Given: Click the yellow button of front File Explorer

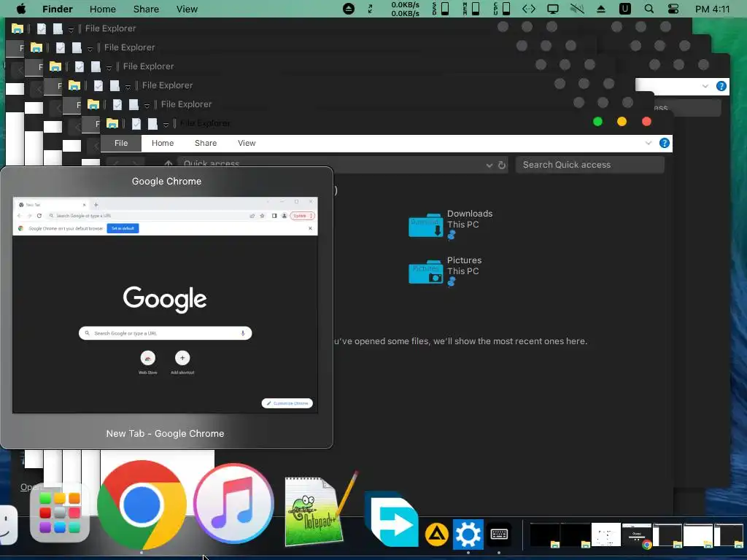Looking at the screenshot, I should tap(622, 122).
